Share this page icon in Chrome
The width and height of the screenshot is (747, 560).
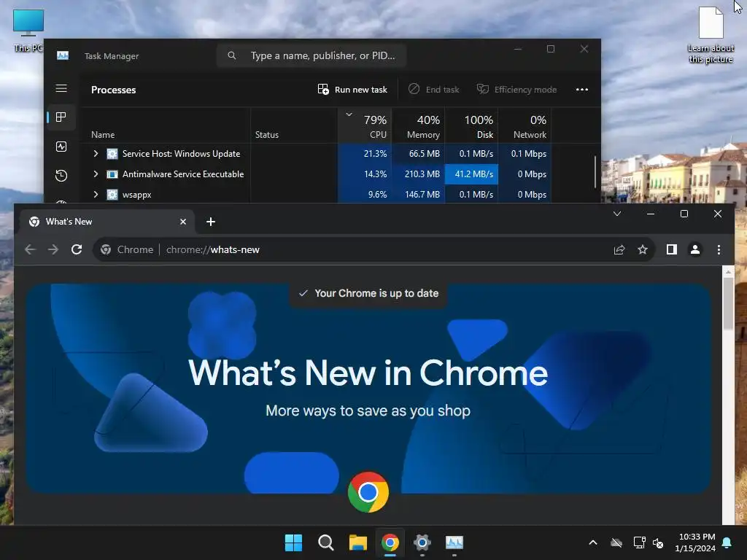click(x=619, y=249)
